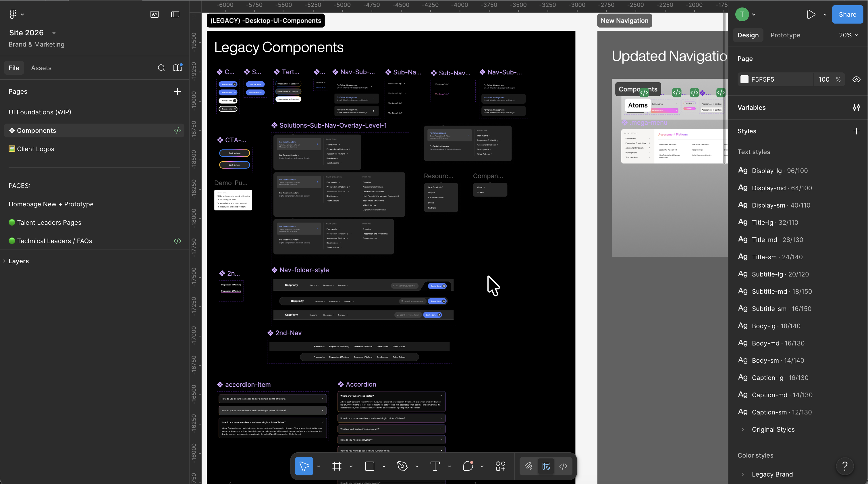Open the libraries book icon
The image size is (868, 484).
178,68
